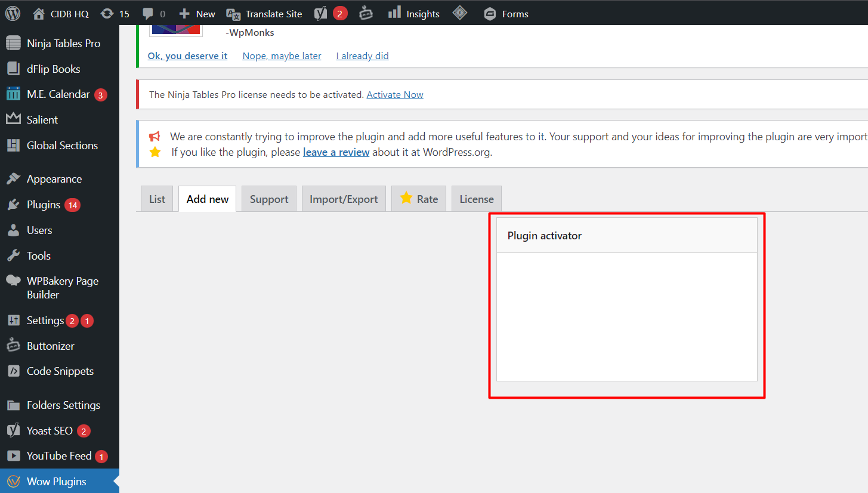Open Salient theme options in sidebar
Screen dimensions: 868x493
pos(60,120)
